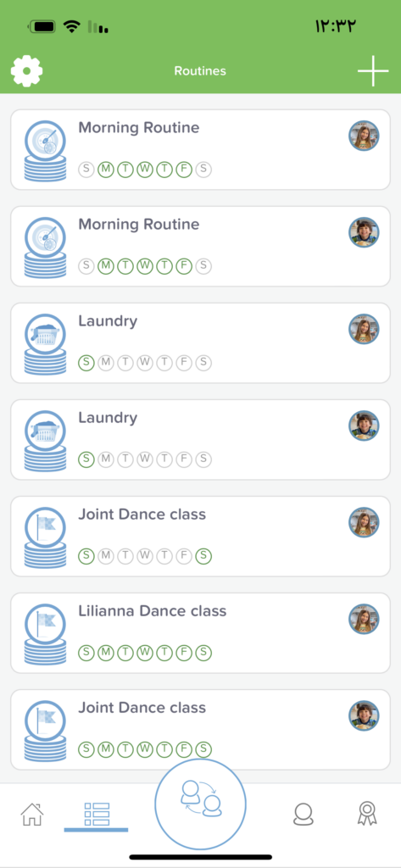Open the Lilianna Dance class routine
This screenshot has width=401, height=868.
pyautogui.click(x=200, y=632)
